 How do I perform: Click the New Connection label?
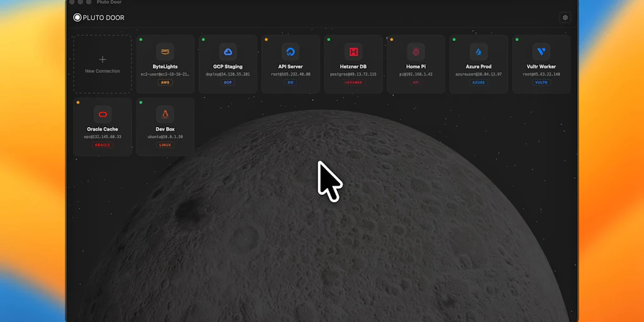click(x=103, y=71)
